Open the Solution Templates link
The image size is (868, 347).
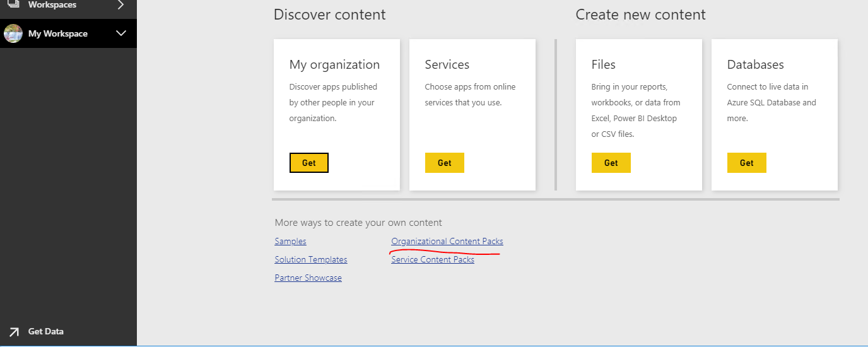311,259
